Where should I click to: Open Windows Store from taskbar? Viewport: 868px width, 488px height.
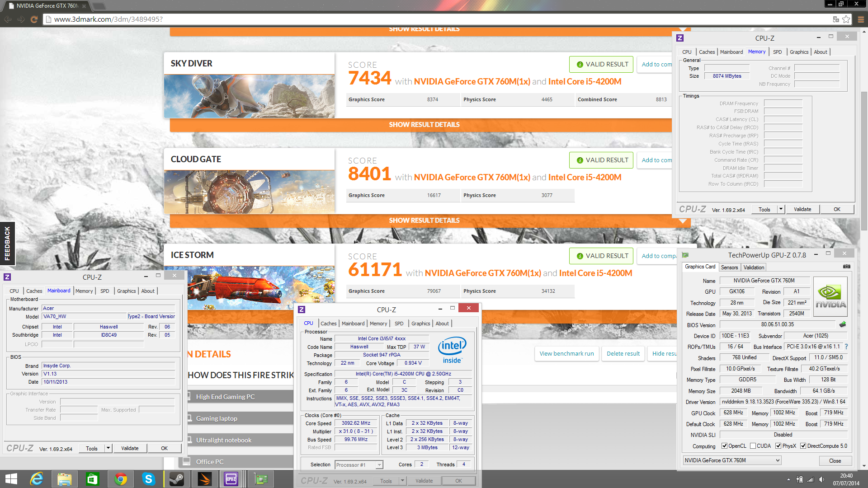pos(92,479)
